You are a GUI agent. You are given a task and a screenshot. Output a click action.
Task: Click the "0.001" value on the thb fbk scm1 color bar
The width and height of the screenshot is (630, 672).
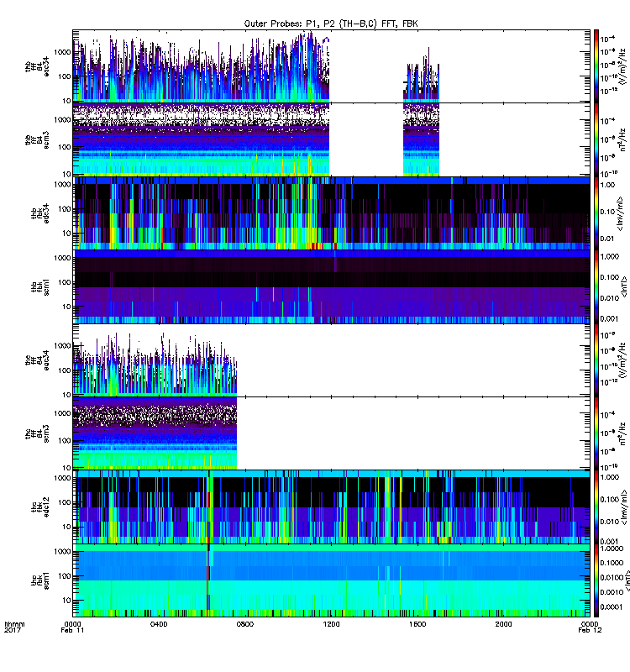610,318
